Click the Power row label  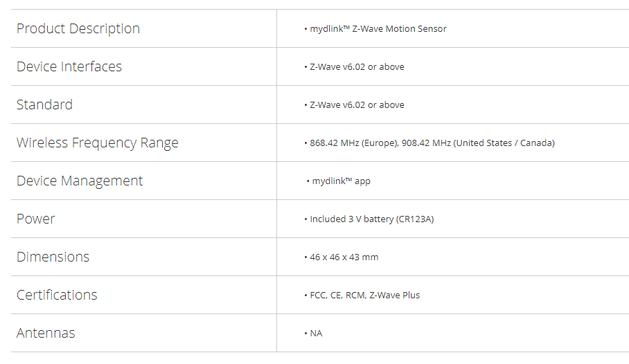[36, 219]
